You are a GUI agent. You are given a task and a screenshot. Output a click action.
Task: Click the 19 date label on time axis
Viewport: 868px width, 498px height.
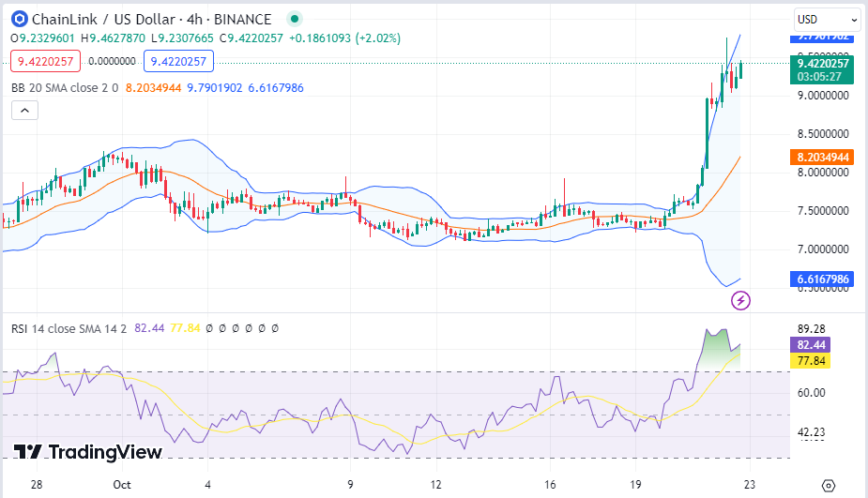pyautogui.click(x=635, y=485)
